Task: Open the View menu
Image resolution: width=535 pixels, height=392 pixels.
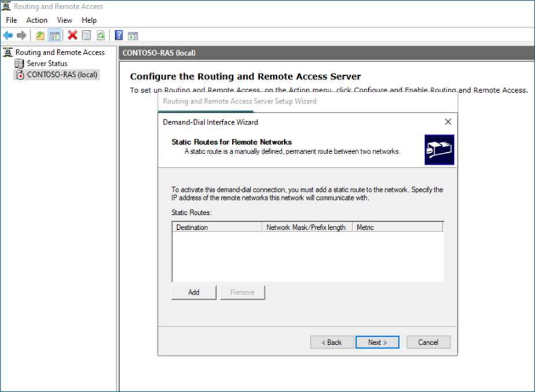Action: [x=64, y=20]
